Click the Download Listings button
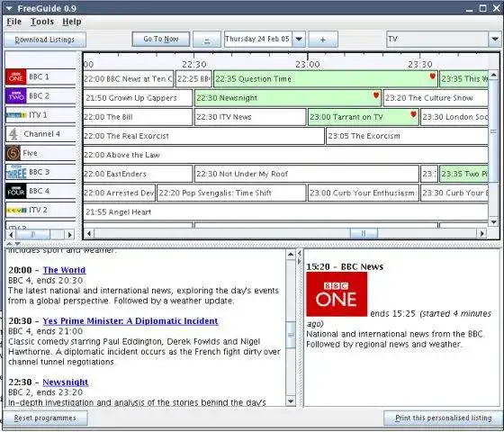This screenshot has height=432, width=504. pos(45,40)
